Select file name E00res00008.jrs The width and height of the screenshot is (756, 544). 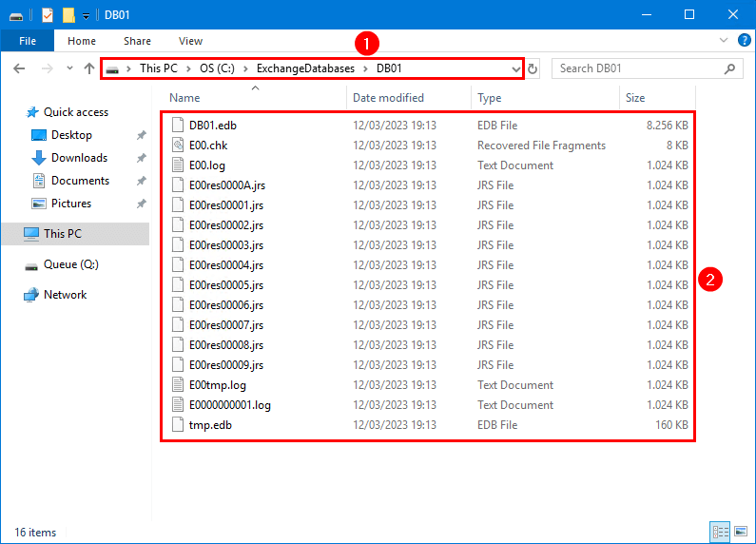click(226, 345)
